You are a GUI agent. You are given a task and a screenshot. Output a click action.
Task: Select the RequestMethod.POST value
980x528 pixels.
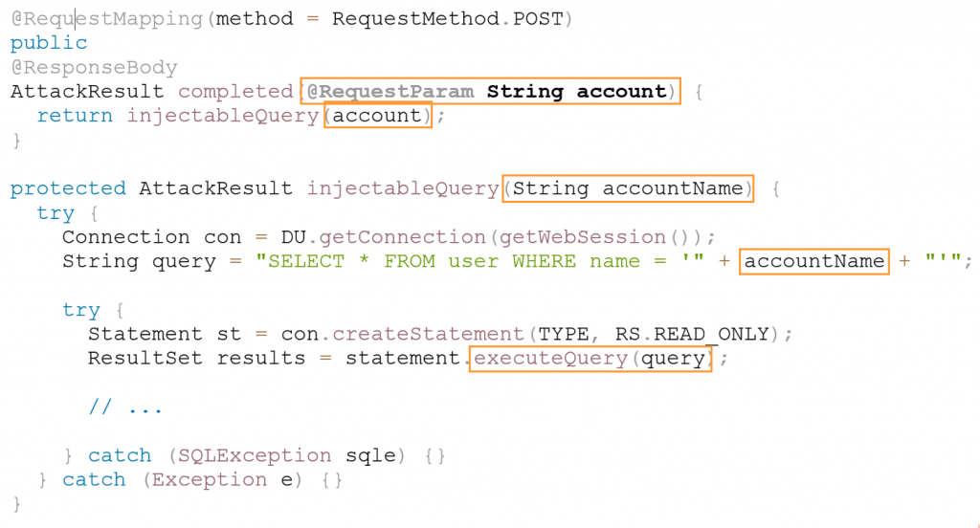tap(448, 19)
